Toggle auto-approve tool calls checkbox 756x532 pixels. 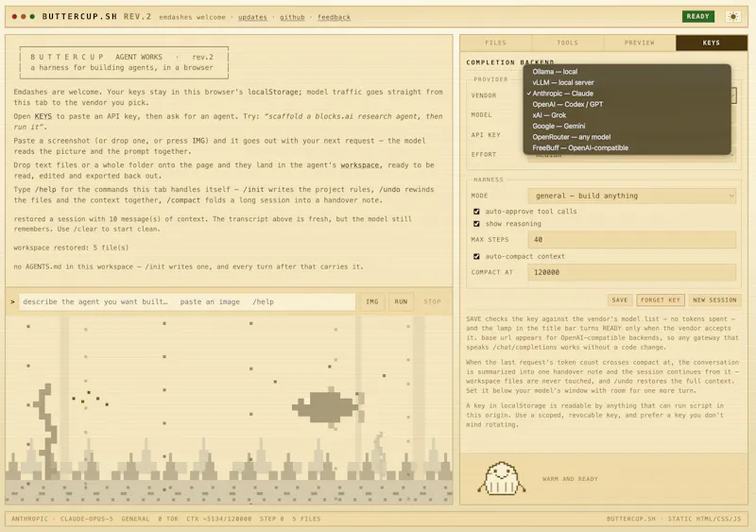coord(476,212)
